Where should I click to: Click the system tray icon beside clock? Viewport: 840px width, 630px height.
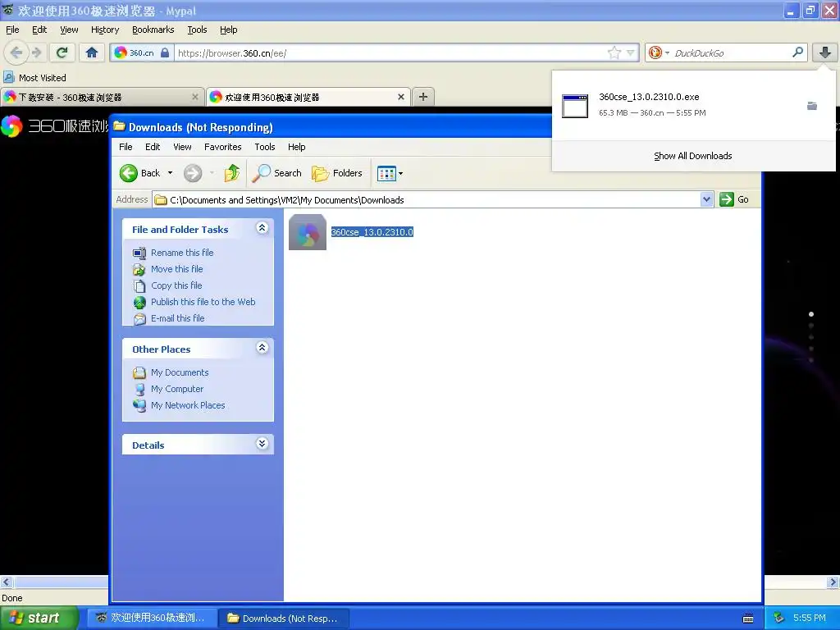tap(778, 618)
